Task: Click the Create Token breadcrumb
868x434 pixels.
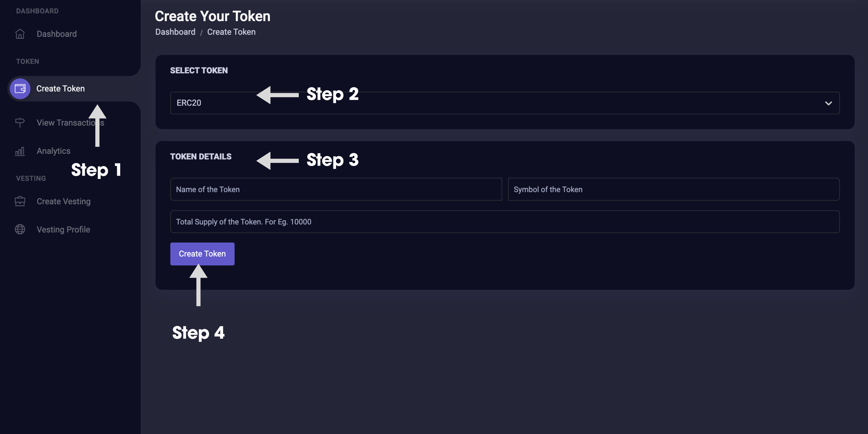Action: tap(231, 32)
